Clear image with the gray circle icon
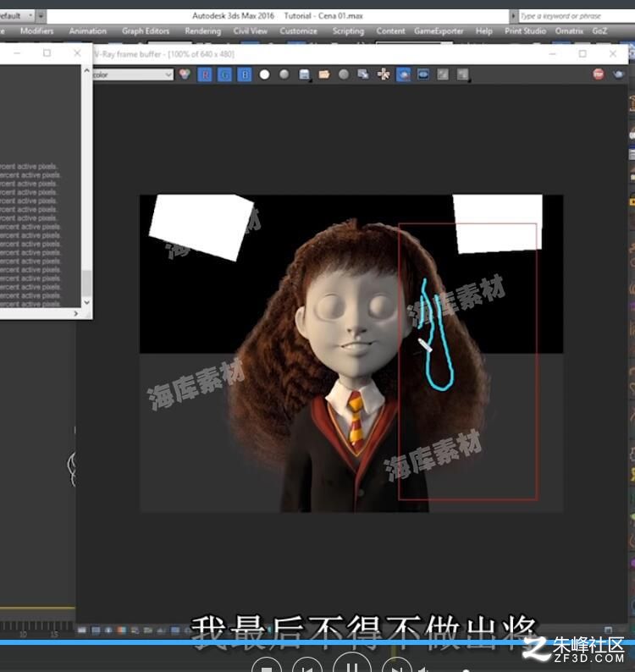The image size is (635, 672). 344,74
